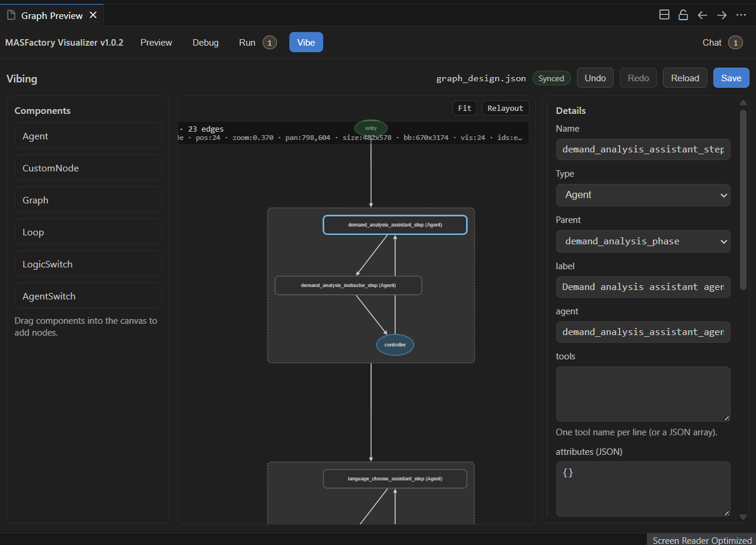Select the controller node in the graph

(x=395, y=345)
